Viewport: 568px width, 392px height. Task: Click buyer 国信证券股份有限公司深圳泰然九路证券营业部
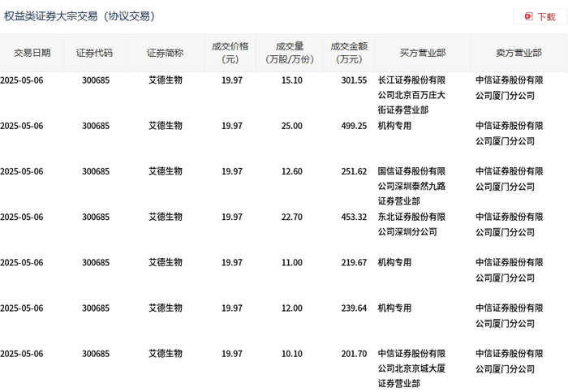411,186
